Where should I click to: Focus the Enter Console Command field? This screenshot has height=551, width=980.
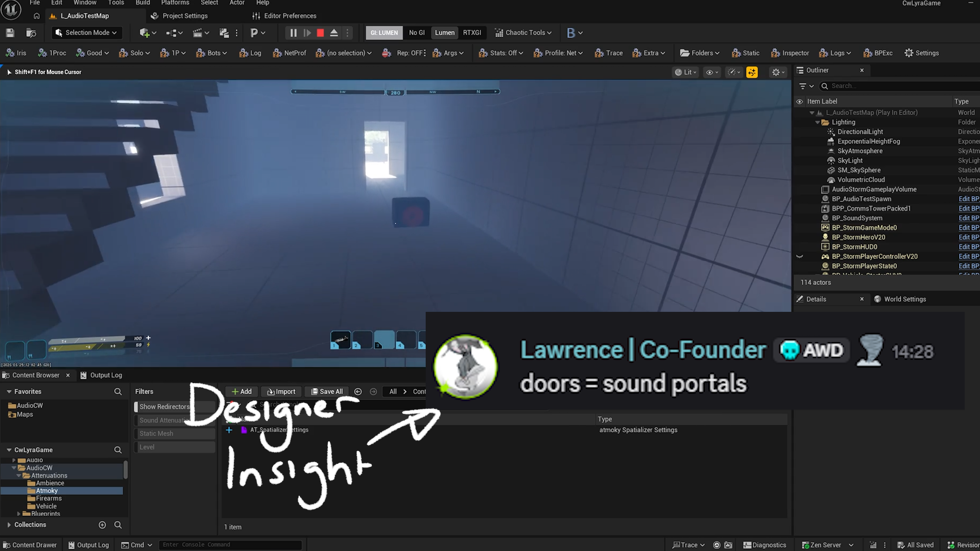[x=230, y=545]
